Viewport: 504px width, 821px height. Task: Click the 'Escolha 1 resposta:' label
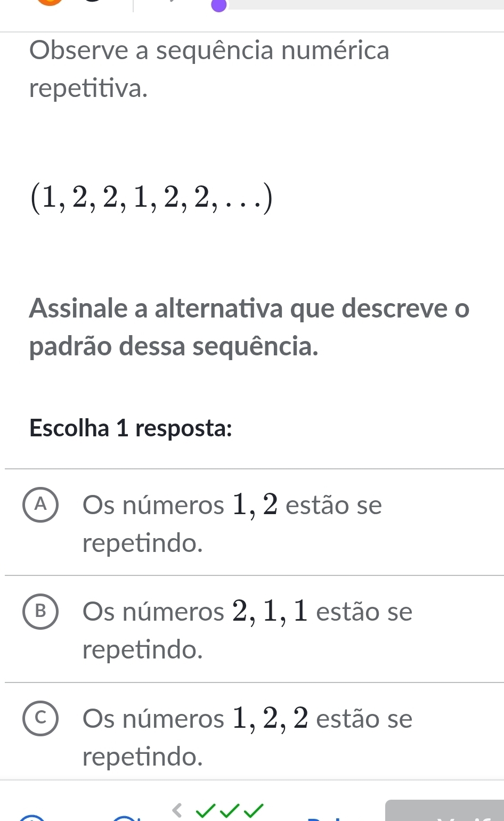pos(131,428)
